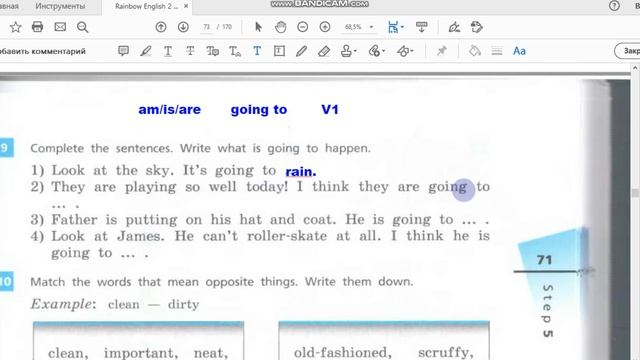The image size is (640, 360).
Task: Open the find text magnifier tool
Action: 82,27
